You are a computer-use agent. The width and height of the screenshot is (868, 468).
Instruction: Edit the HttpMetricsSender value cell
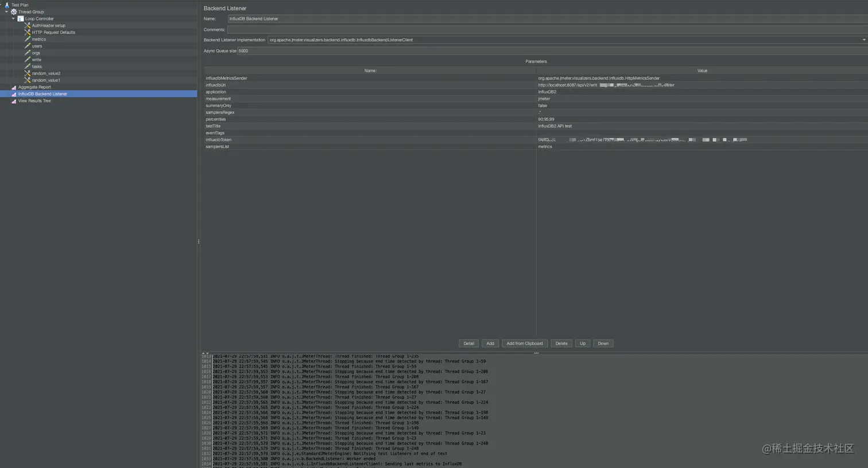click(702, 78)
